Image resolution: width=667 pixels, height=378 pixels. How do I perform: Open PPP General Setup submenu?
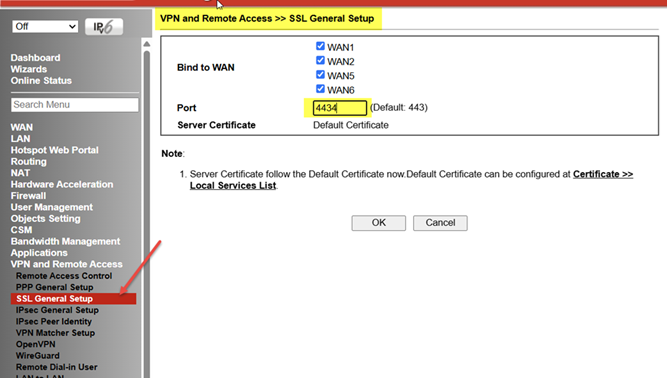pyautogui.click(x=54, y=287)
